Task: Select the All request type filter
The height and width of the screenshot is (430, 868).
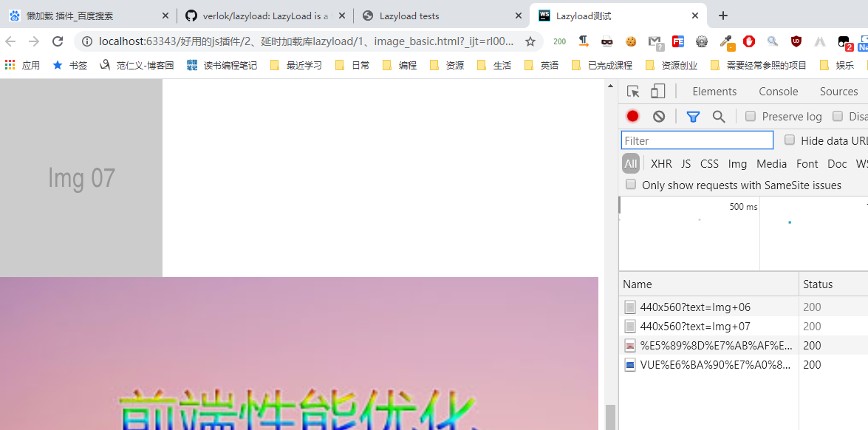Action: [x=631, y=163]
